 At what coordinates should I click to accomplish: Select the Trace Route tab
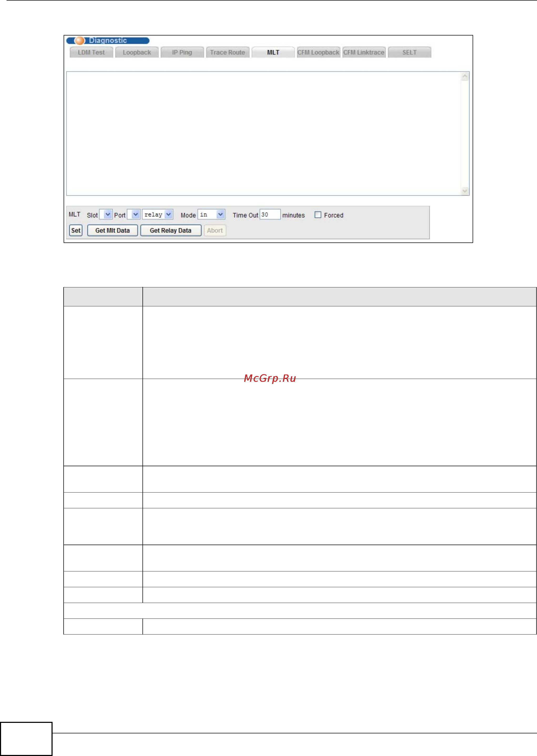point(228,53)
